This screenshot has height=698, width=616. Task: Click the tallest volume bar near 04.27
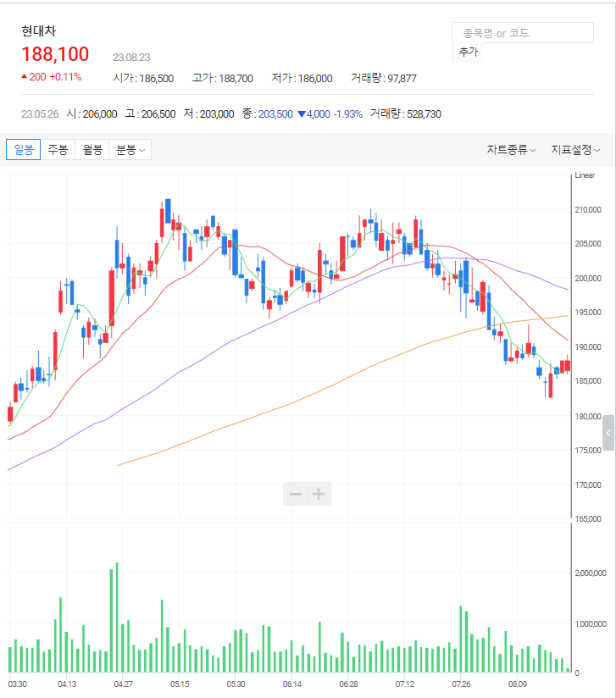point(117,618)
